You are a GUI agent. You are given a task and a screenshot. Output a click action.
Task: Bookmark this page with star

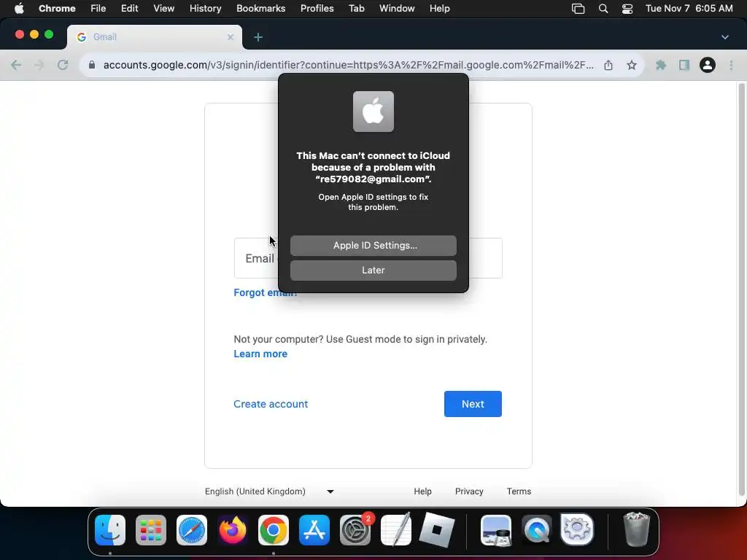click(632, 65)
